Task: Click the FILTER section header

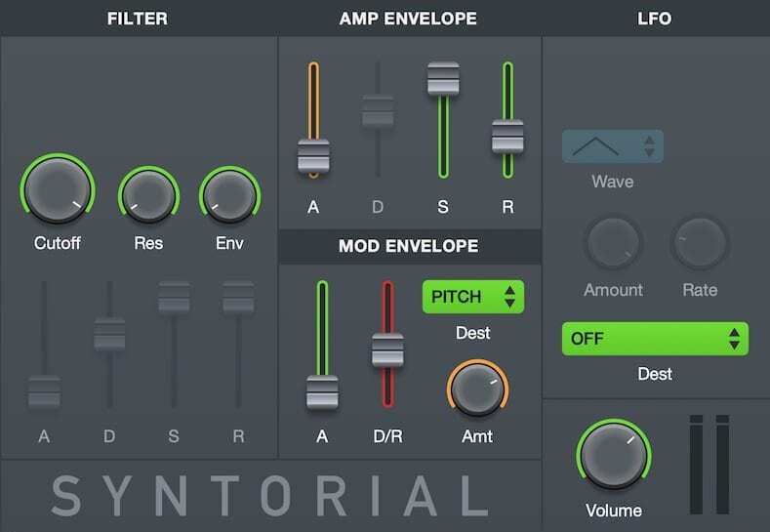Action: pyautogui.click(x=138, y=19)
